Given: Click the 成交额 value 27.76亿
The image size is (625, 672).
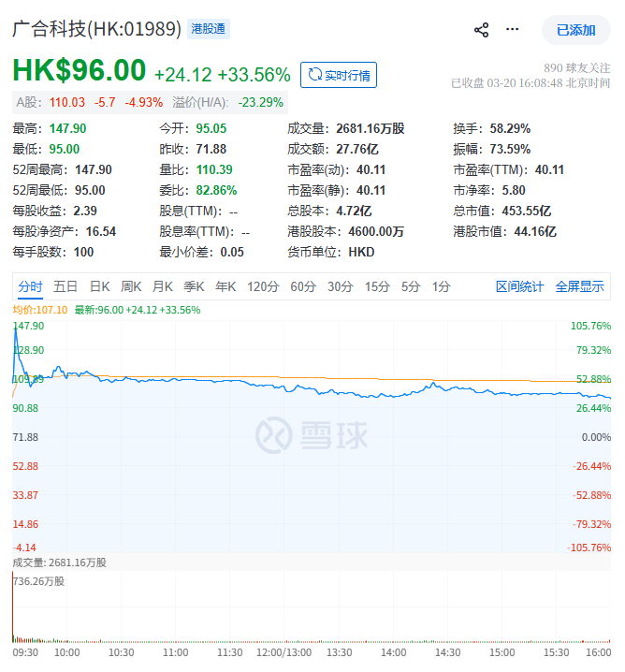Looking at the screenshot, I should tap(357, 149).
